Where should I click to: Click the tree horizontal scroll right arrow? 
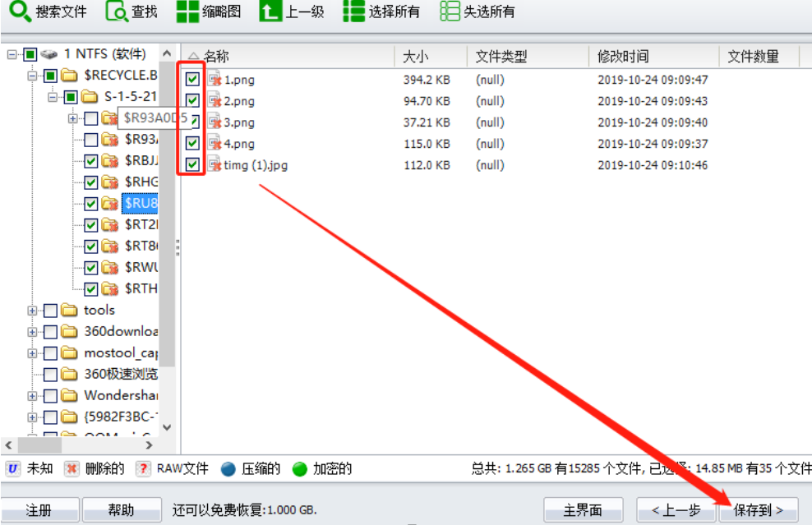pos(149,444)
